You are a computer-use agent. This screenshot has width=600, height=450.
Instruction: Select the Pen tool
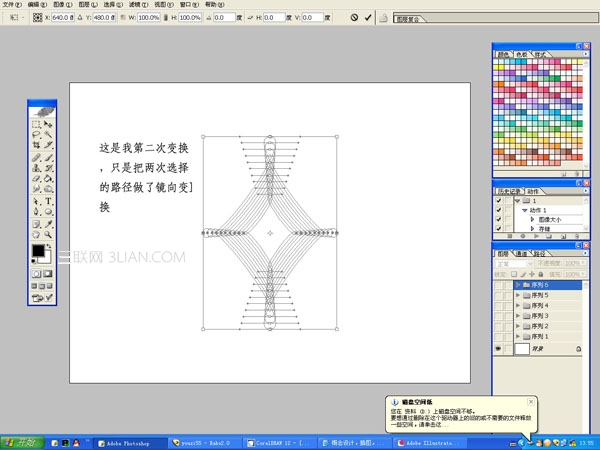point(36,212)
